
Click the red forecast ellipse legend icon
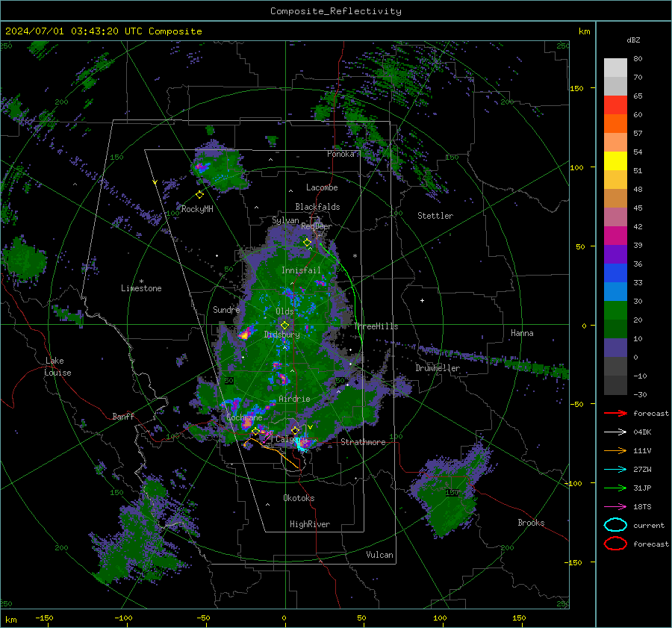[615, 544]
